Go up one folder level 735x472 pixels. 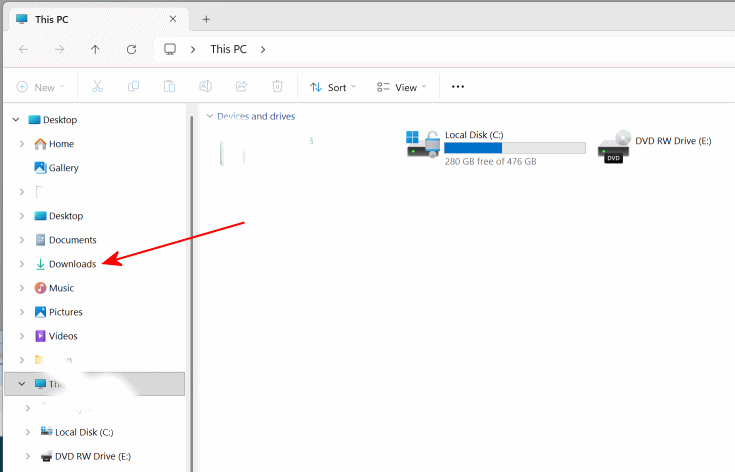(95, 49)
